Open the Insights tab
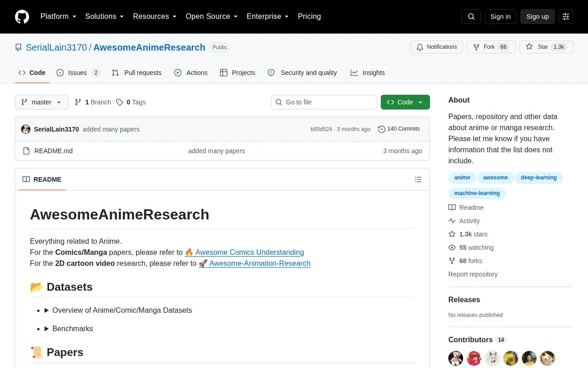Viewport: 588px width, 368px height. pos(367,73)
